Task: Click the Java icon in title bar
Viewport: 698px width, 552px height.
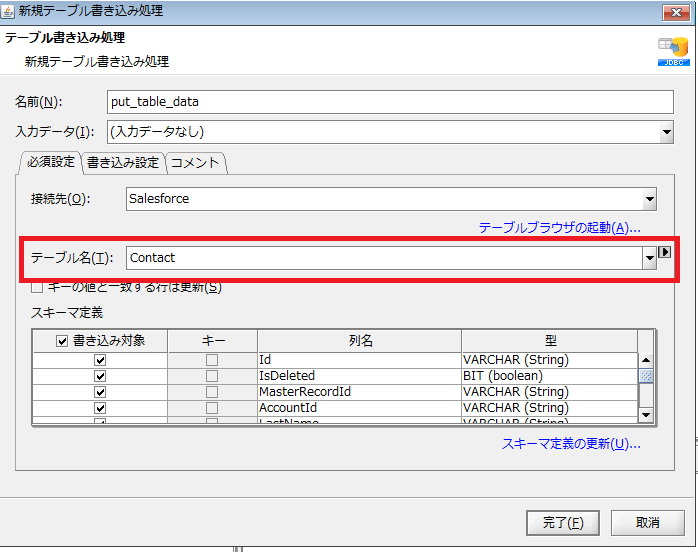Action: tap(8, 11)
